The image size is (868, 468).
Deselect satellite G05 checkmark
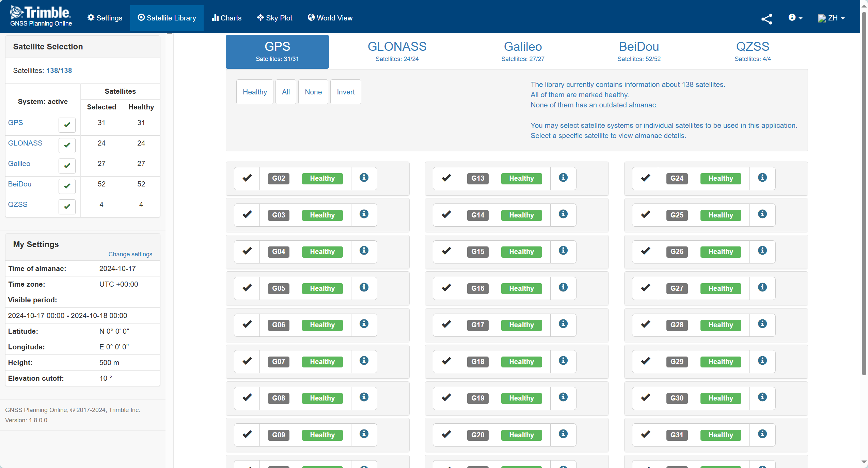[x=247, y=288]
